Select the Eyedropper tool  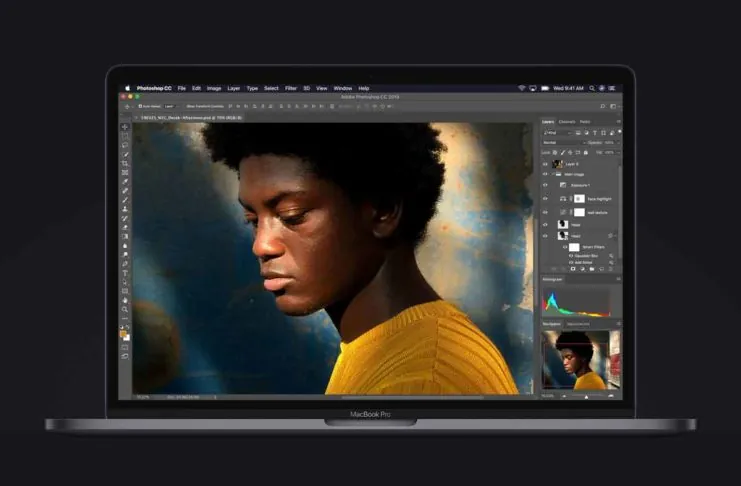tap(125, 182)
